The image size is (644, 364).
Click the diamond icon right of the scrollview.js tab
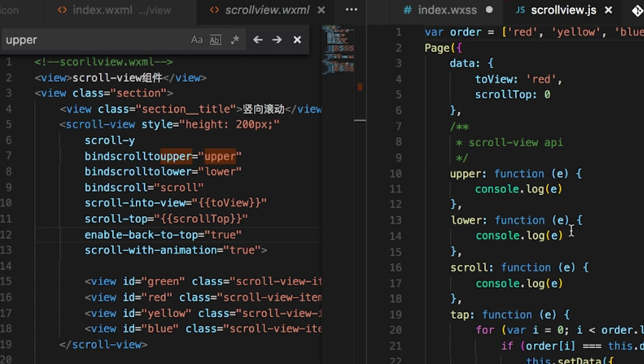[637, 10]
